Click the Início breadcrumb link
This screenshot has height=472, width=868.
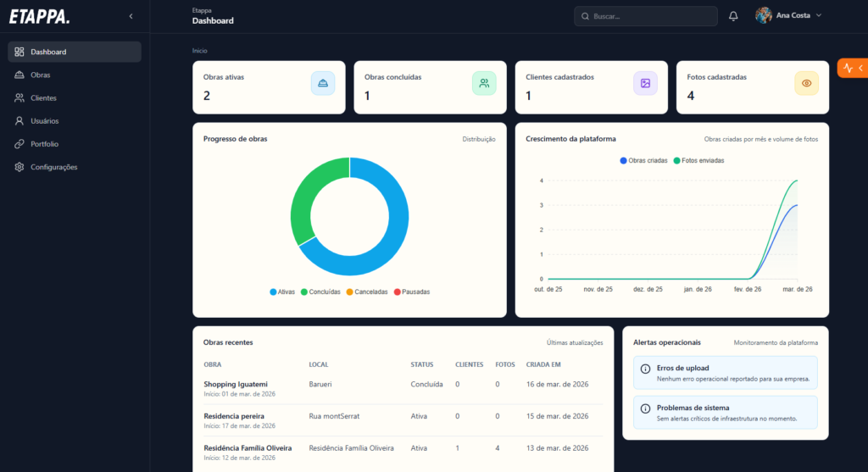click(199, 51)
